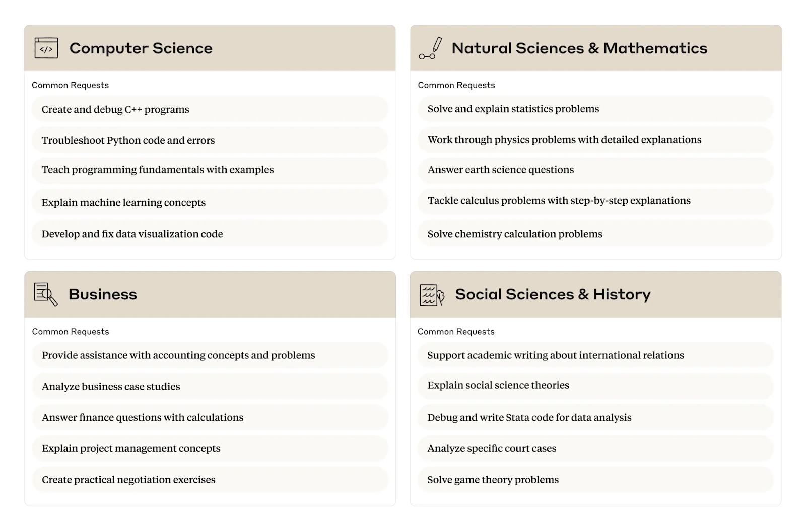Viewport: 806px width, 532px height.
Task: Click the Natural Sciences pen icon
Action: [x=431, y=48]
